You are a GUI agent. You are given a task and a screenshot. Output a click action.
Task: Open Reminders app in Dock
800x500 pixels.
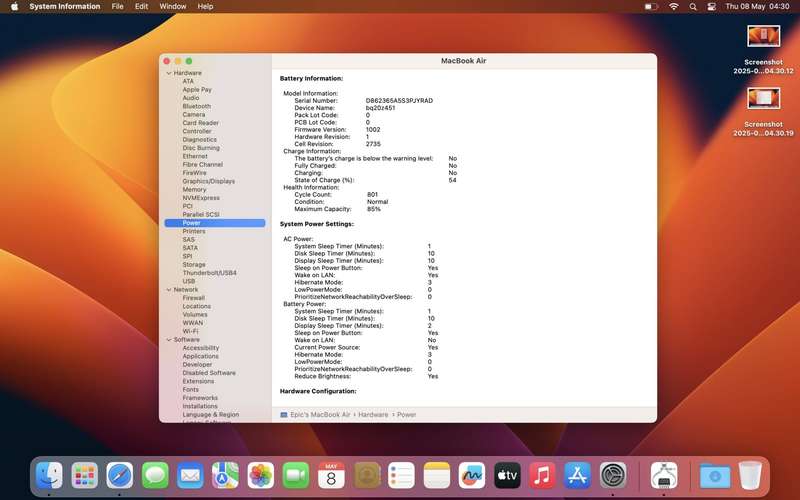click(x=402, y=476)
